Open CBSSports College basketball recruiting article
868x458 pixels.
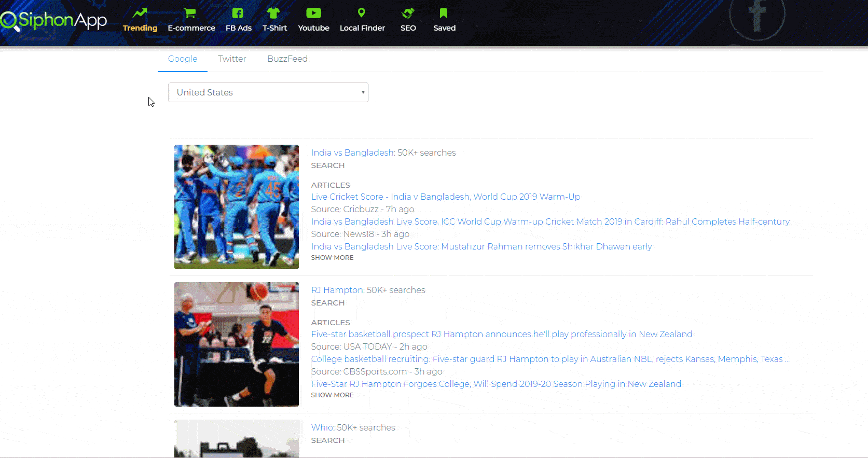click(x=550, y=359)
